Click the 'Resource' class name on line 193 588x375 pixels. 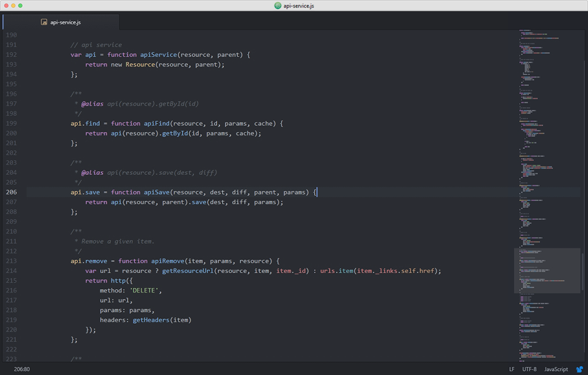140,65
